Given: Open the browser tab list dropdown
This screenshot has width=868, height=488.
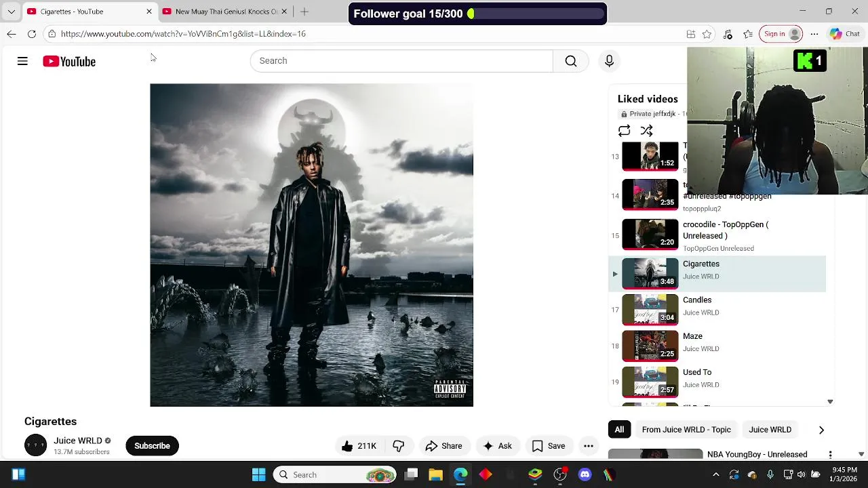Looking at the screenshot, I should tap(11, 12).
